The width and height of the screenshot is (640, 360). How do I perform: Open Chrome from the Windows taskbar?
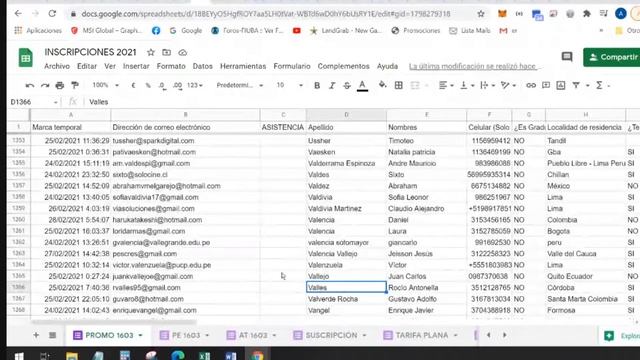[x=257, y=355]
